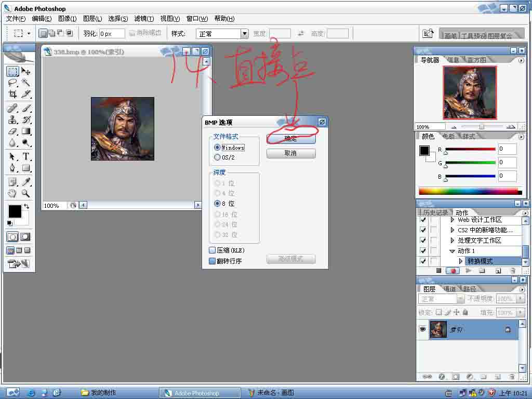Toggle checkmark for 处理文字工作区 action
Screen dimensions: 532x399
tap(423, 240)
